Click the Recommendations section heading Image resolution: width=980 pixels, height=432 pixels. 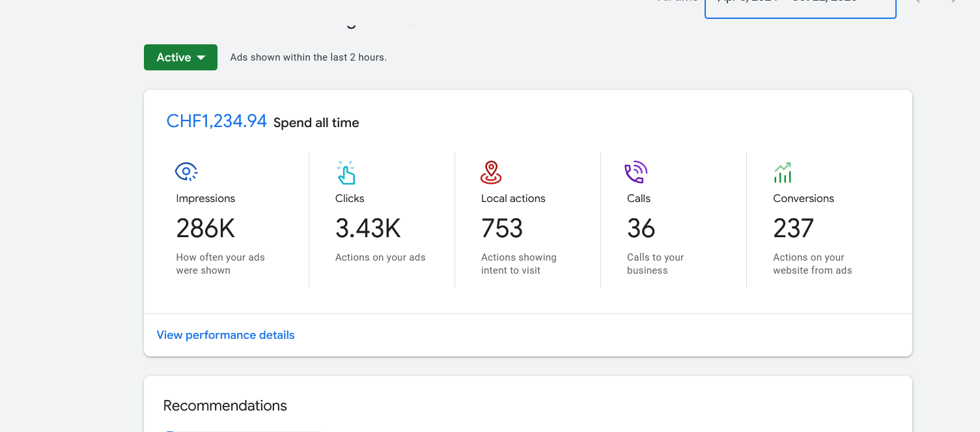(225, 405)
